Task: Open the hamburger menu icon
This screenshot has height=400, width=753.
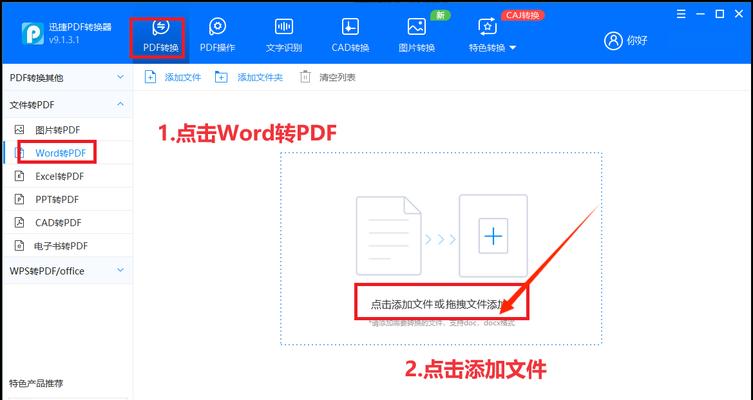Action: [681, 14]
